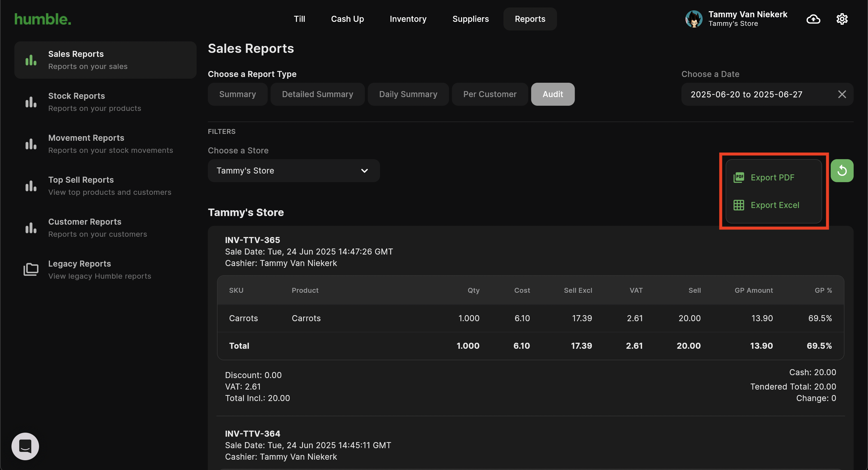Image resolution: width=868 pixels, height=470 pixels.
Task: Open Customer Reports in the sidebar
Action: tap(105, 228)
